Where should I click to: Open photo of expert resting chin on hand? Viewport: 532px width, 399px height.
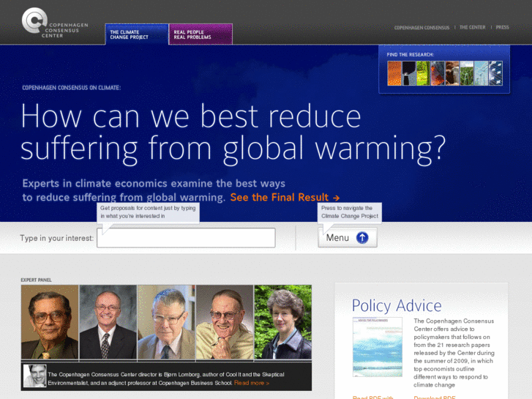click(225, 322)
